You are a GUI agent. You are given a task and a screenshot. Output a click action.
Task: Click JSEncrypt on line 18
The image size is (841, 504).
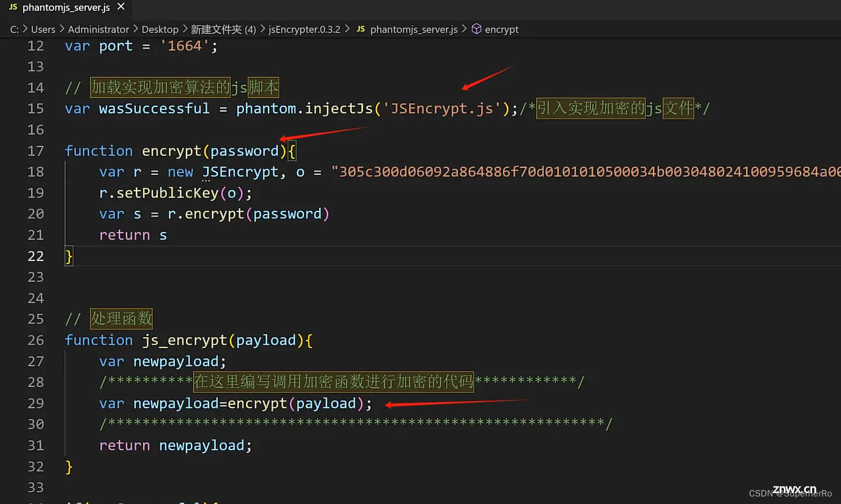click(x=240, y=172)
